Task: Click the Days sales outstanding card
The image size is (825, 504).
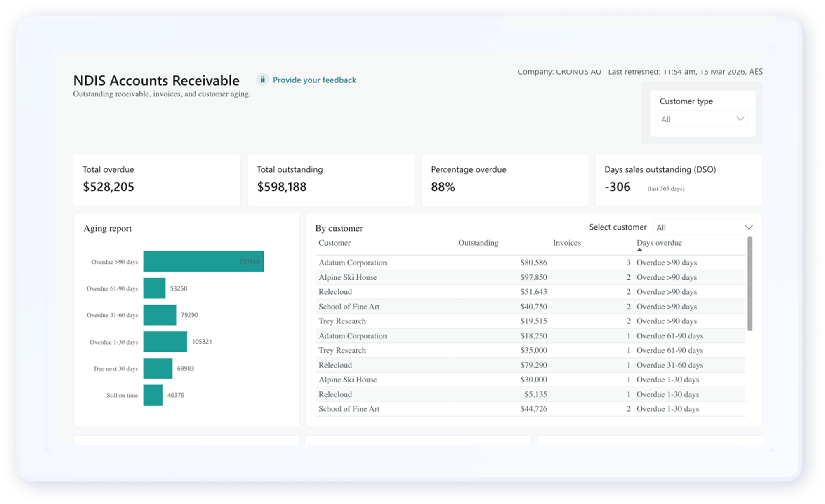Action: pos(679,180)
